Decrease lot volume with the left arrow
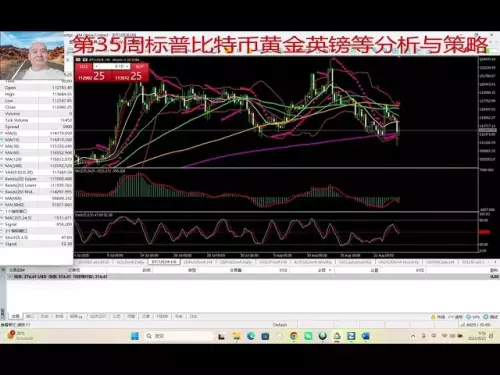This screenshot has height=375, width=500. (x=96, y=66)
